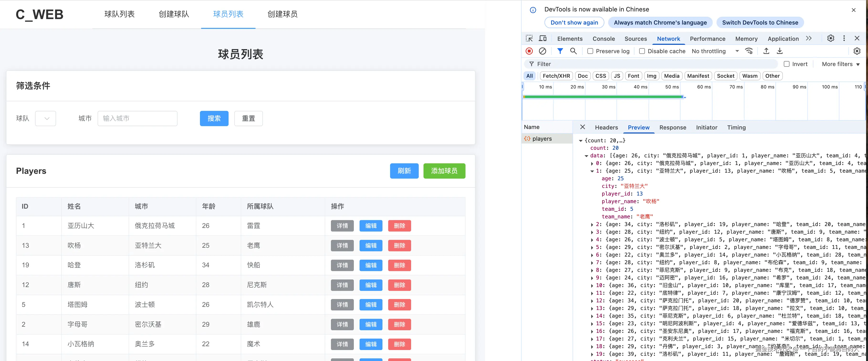The width and height of the screenshot is (868, 361).
Task: Click the network filter funnel icon
Action: click(x=560, y=51)
